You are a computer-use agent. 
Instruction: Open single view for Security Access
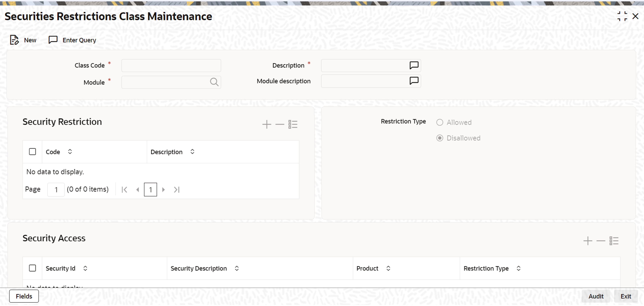[614, 241]
